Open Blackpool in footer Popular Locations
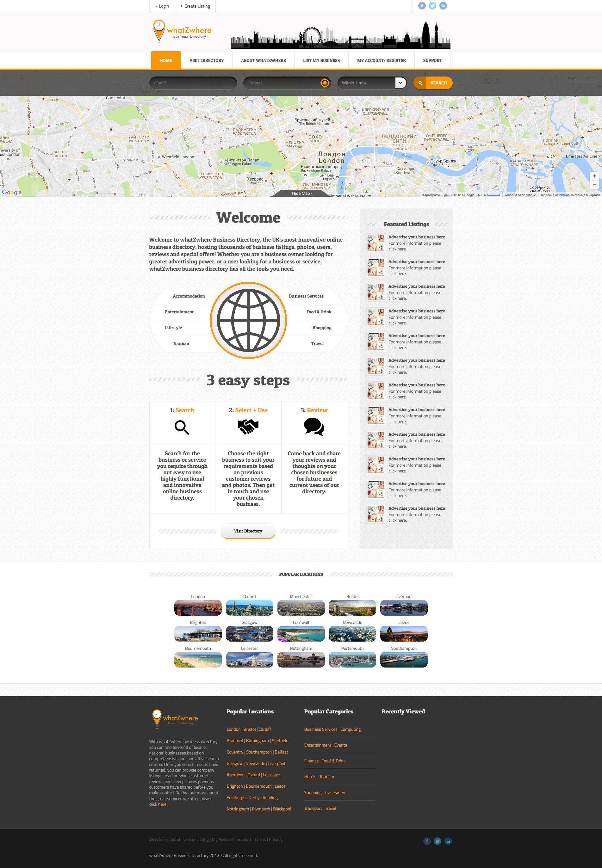 [x=282, y=809]
